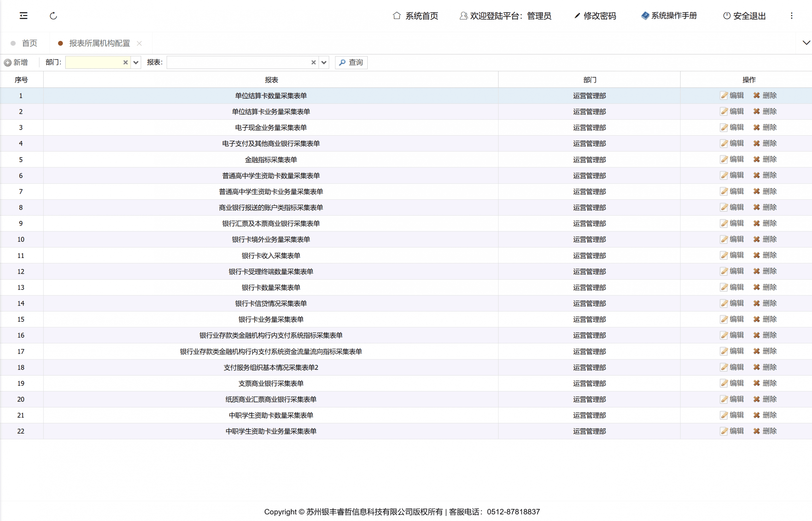Expand the 报表 dropdown arrow
Screen dimensions: 812x521
click(324, 62)
